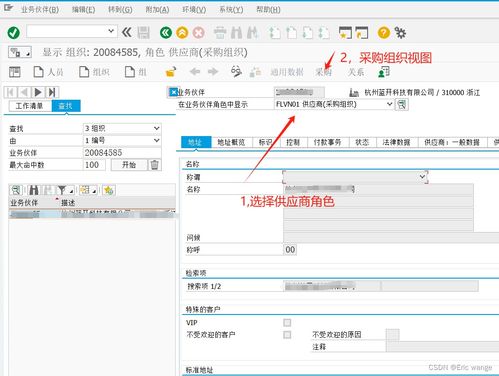Click the 业务伙伴 search field 20084585
Image resolution: width=499 pixels, height=376 pixels.
coord(122,153)
